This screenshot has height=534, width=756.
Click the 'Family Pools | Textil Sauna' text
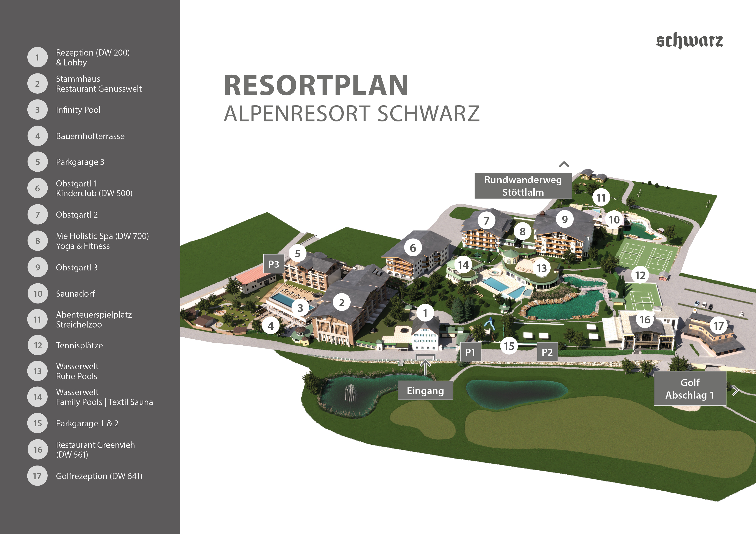click(104, 402)
